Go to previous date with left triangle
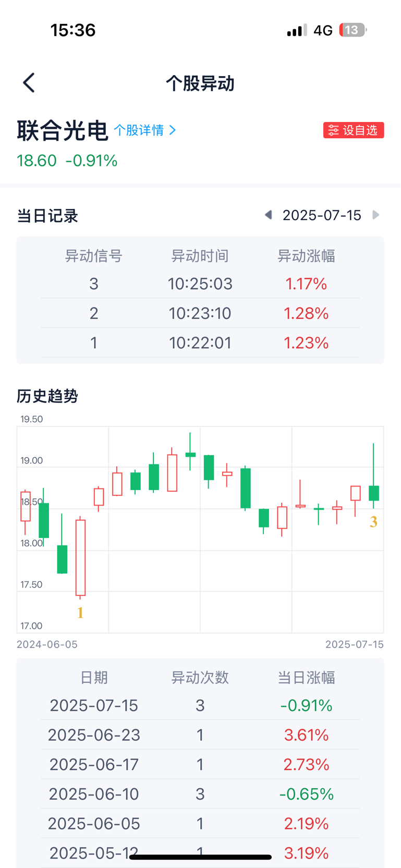 [268, 215]
